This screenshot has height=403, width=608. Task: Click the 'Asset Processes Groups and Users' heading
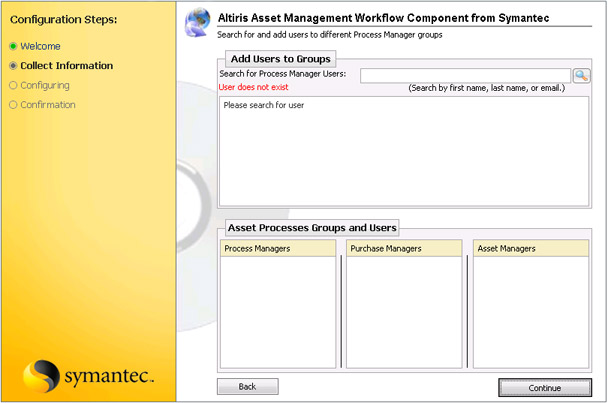(x=312, y=228)
